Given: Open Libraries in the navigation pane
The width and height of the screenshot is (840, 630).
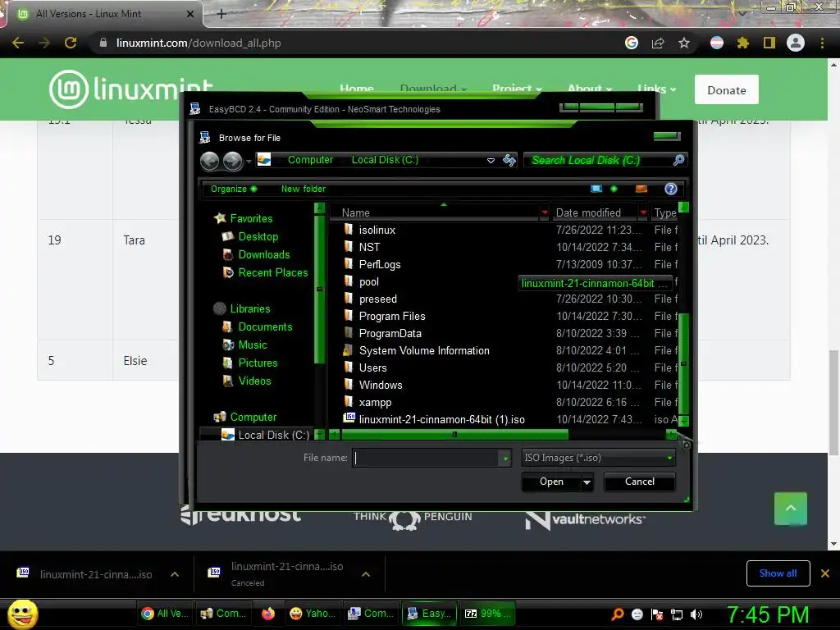Looking at the screenshot, I should click(x=249, y=308).
